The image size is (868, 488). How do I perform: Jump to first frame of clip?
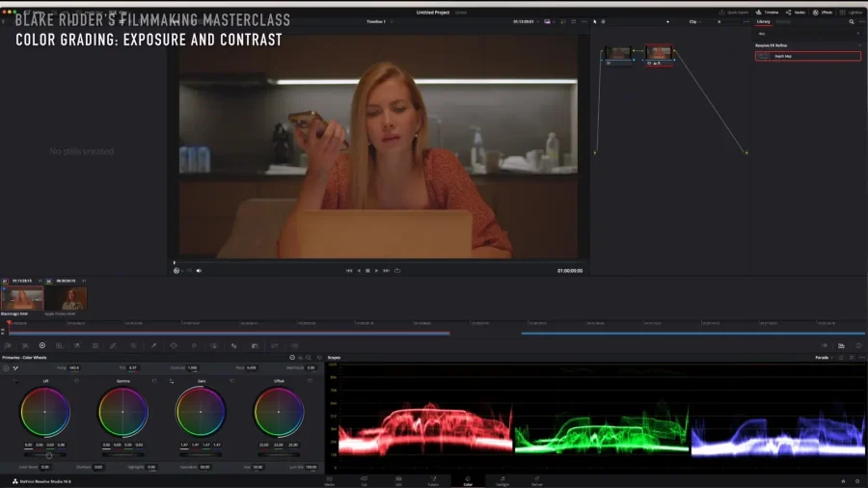349,271
